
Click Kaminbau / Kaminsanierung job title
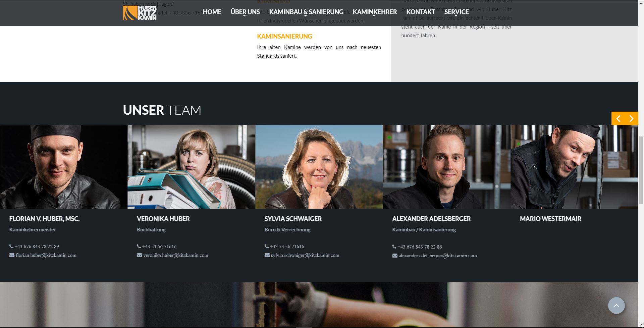pos(424,230)
